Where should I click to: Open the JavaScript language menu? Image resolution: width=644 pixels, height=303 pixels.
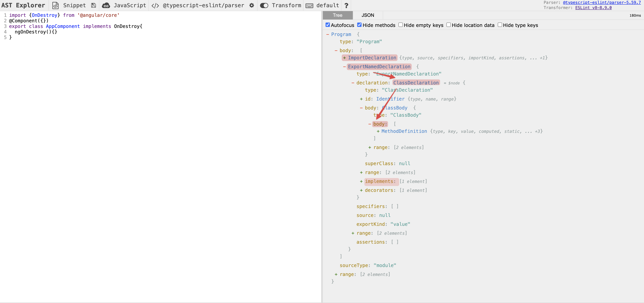(130, 5)
